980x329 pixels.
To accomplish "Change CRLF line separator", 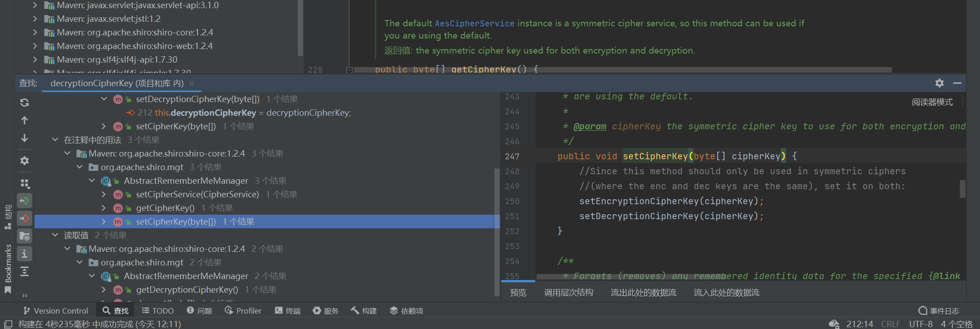I will point(891,324).
